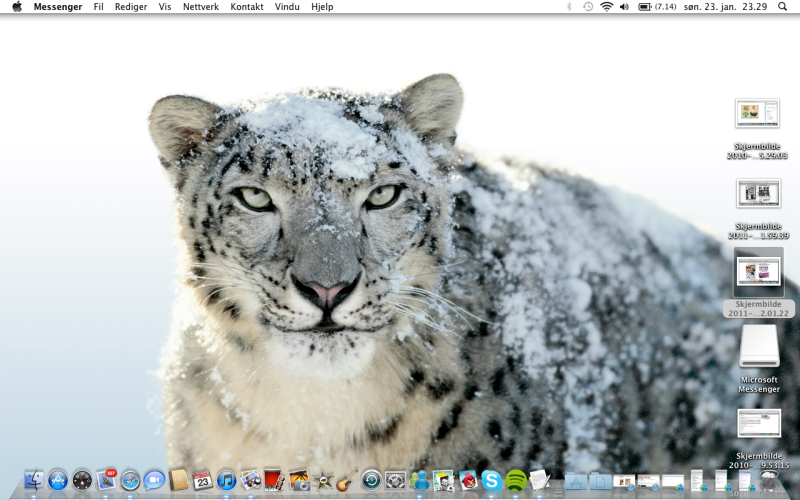
Task: Open the volume control in menu bar
Action: [x=624, y=7]
